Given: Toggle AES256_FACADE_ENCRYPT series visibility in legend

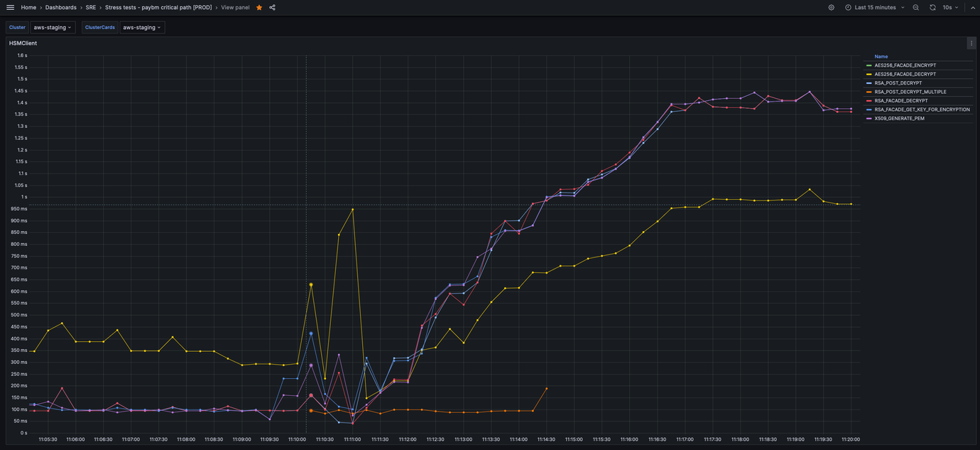Looking at the screenshot, I should tap(905, 65).
